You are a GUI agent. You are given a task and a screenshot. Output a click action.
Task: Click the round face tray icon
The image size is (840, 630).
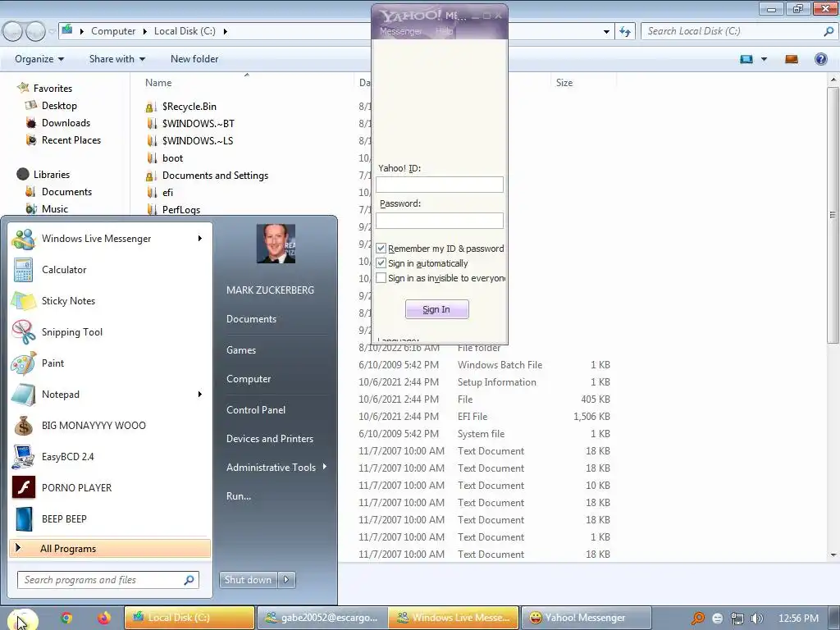point(717,619)
